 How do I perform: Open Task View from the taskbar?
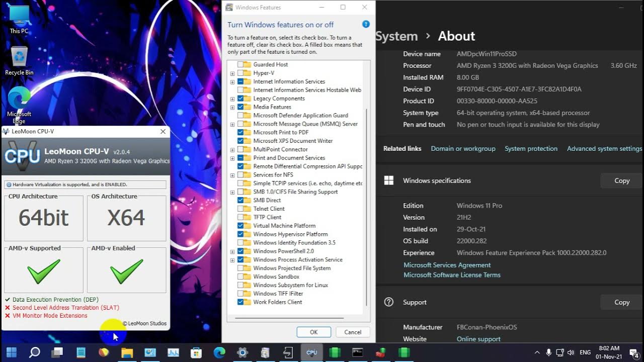(x=57, y=352)
